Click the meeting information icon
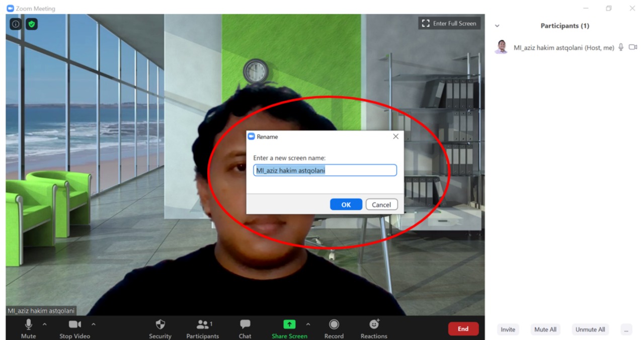 pyautogui.click(x=16, y=24)
